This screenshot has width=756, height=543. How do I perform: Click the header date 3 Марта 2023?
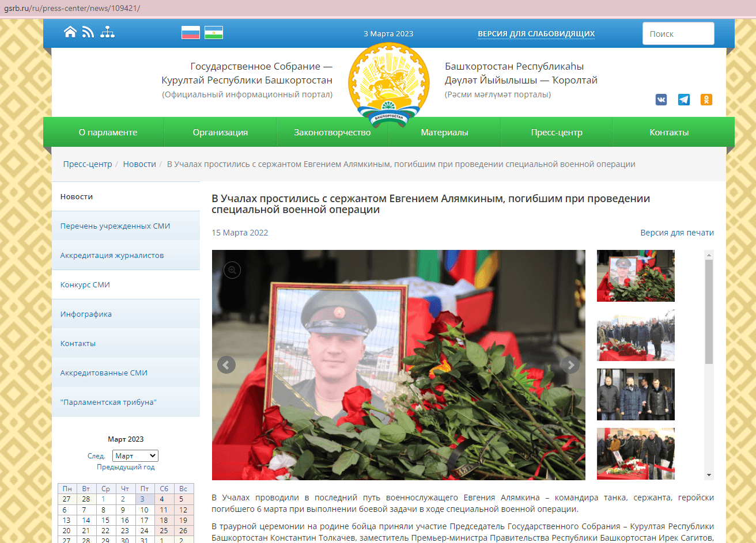[388, 34]
